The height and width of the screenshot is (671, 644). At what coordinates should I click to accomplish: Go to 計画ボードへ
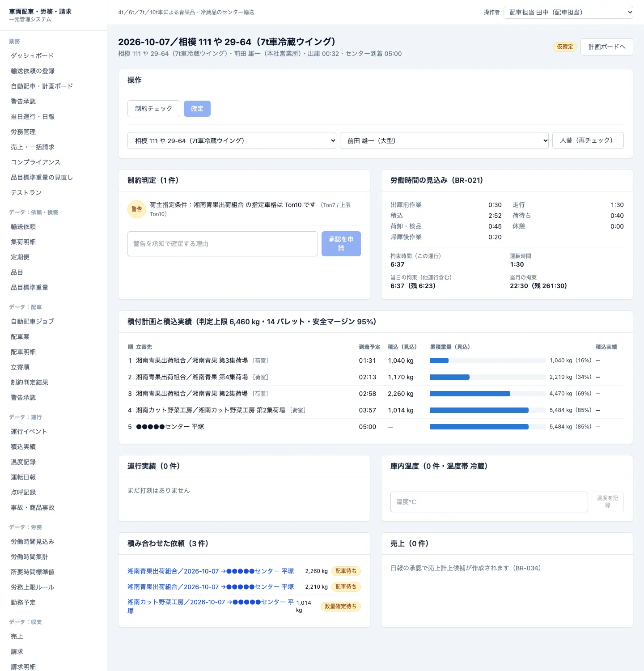click(x=606, y=47)
